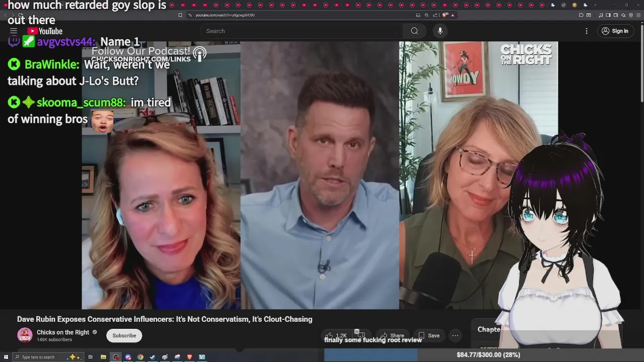Like the video with thumbs-up icon
Image resolution: width=644 pixels, height=362 pixels.
(x=336, y=335)
